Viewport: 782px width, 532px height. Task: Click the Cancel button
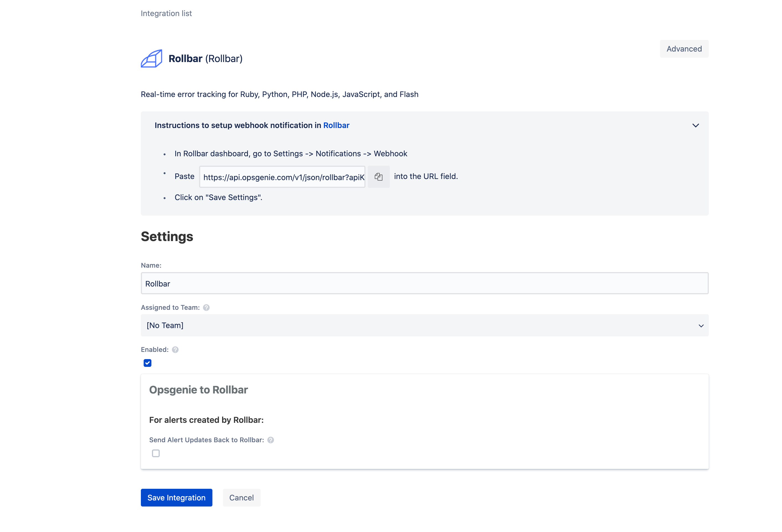[x=242, y=497]
